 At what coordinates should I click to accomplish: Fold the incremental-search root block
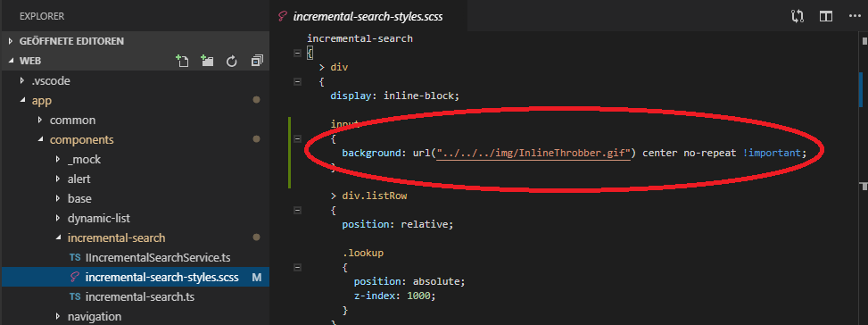click(297, 54)
